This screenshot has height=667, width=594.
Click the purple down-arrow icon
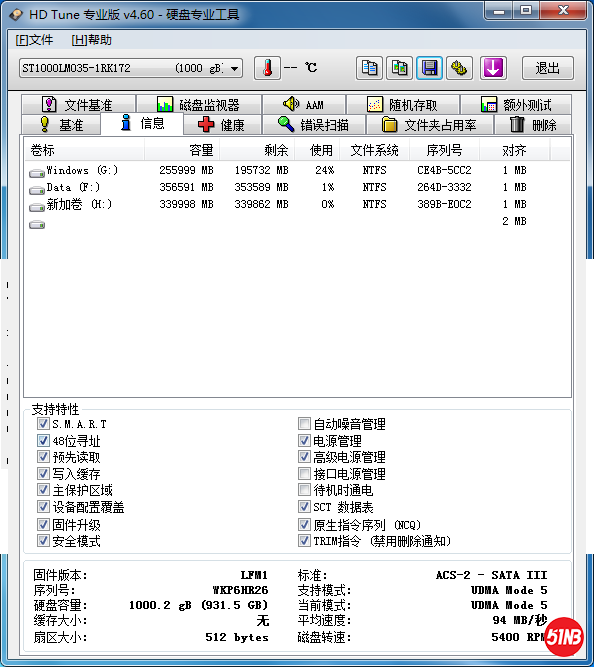(493, 68)
